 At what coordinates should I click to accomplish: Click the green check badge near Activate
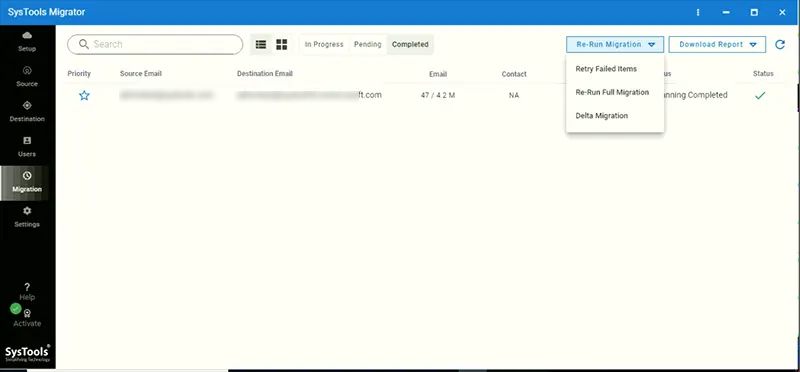16,308
